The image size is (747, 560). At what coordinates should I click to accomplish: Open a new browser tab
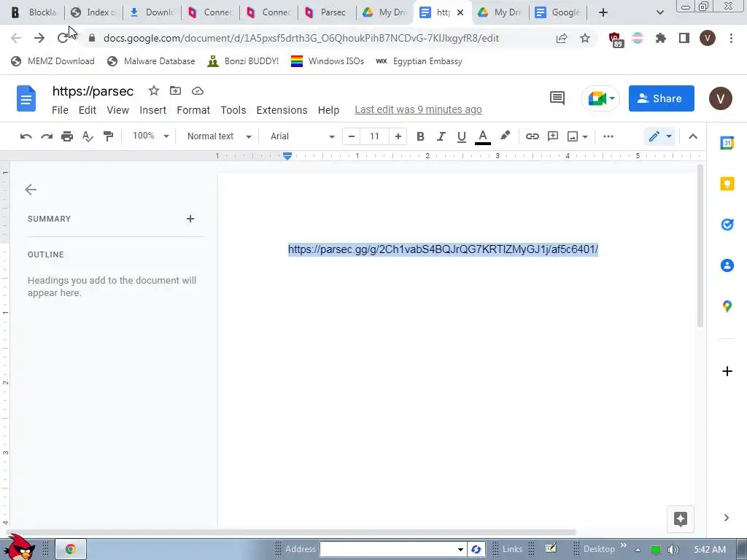coord(603,12)
